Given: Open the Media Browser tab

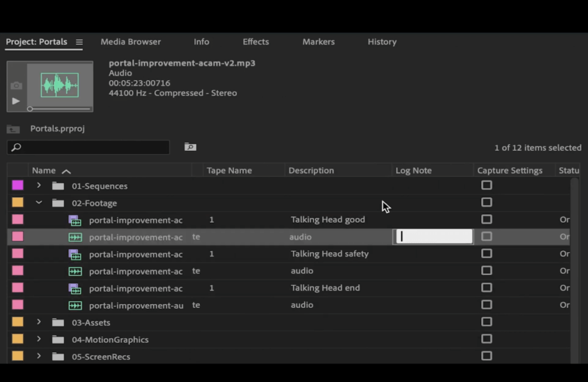Looking at the screenshot, I should click(130, 42).
